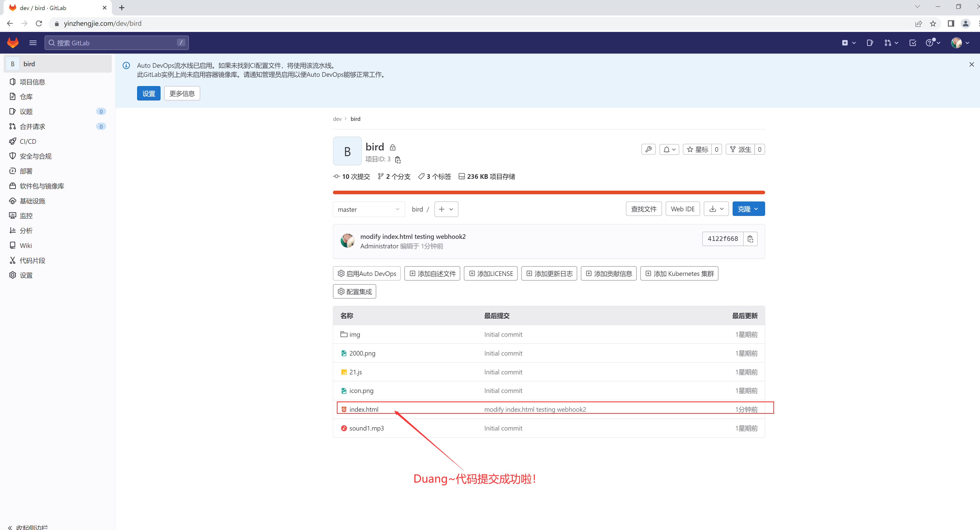980x530 pixels.
Task: Copy the project ID icon
Action: tap(398, 159)
